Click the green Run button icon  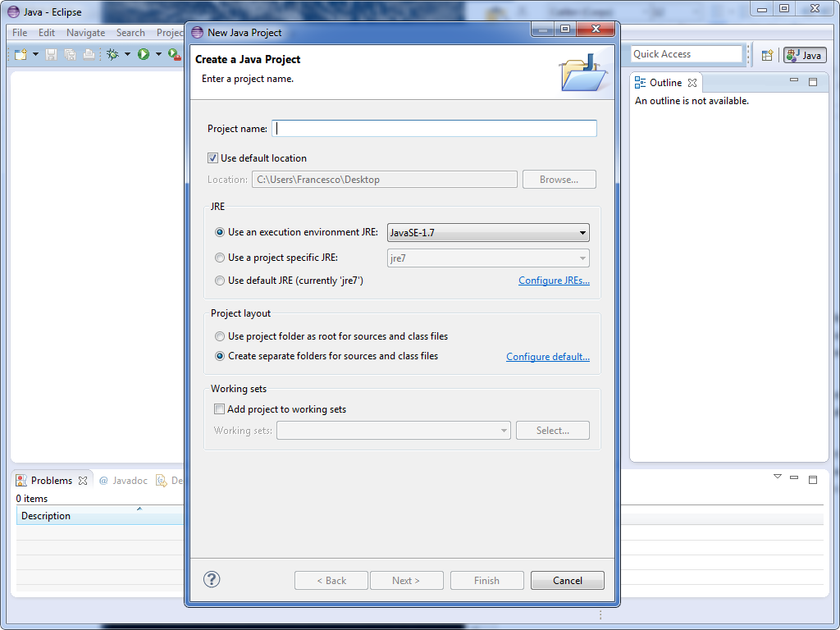(x=144, y=54)
